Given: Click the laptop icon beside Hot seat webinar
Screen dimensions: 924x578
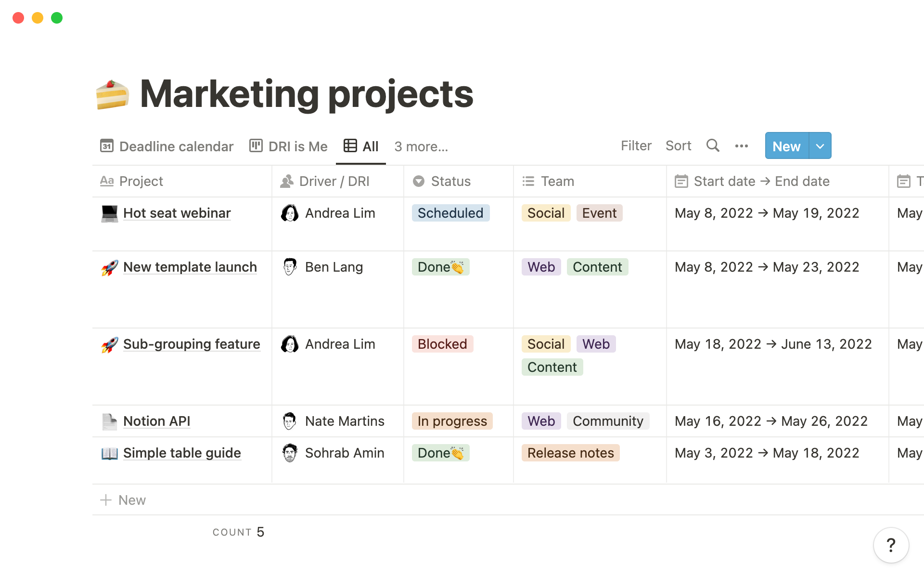Looking at the screenshot, I should 110,213.
